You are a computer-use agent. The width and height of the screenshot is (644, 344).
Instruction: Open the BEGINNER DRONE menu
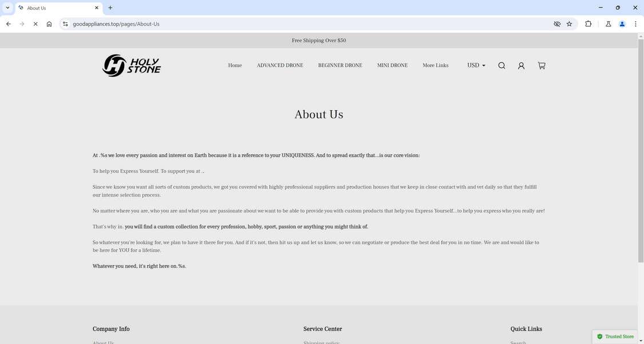coord(340,65)
